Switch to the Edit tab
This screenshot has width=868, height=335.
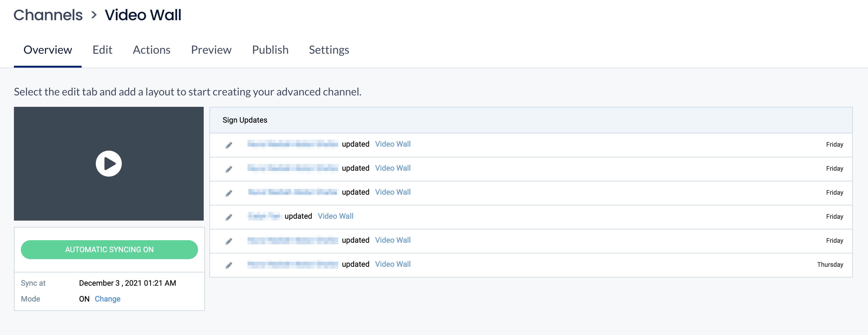point(102,50)
